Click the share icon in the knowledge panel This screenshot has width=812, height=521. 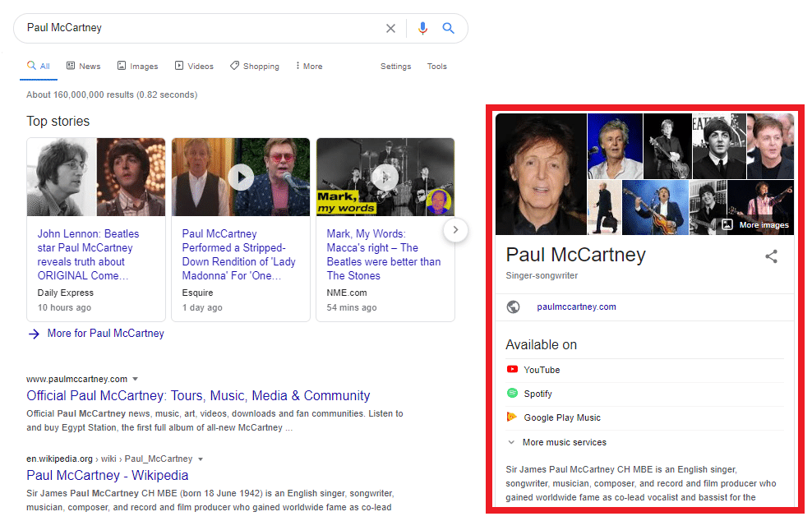coord(771,256)
